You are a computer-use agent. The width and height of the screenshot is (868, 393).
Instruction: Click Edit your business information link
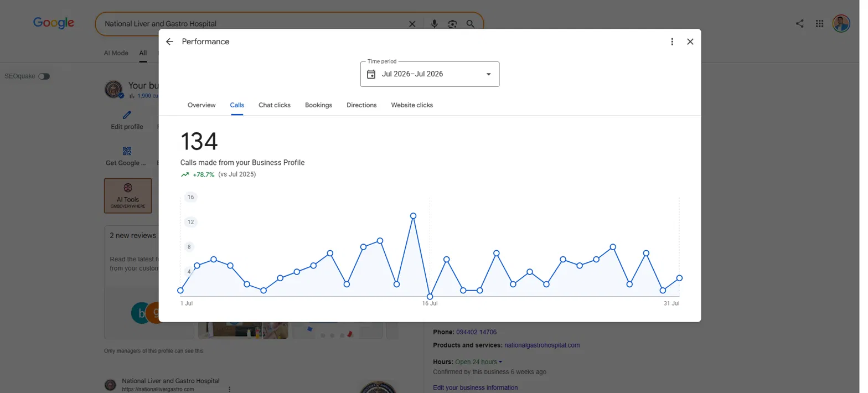(x=476, y=387)
